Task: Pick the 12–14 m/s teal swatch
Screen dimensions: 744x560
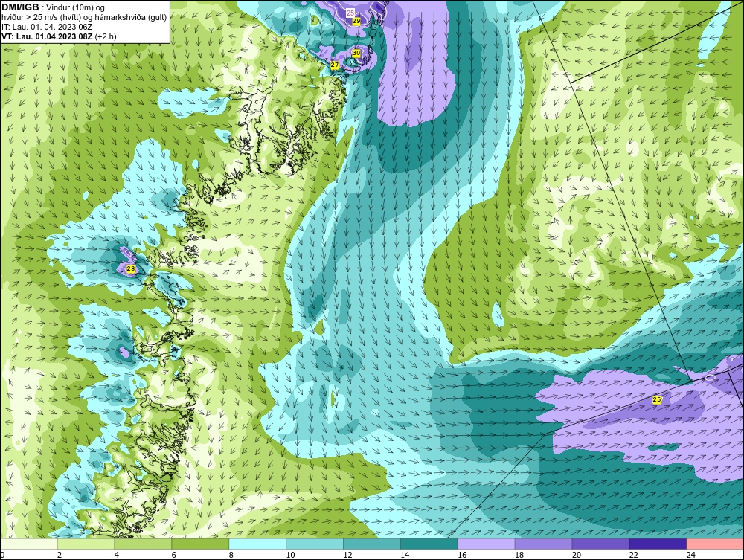Action: 371,544
